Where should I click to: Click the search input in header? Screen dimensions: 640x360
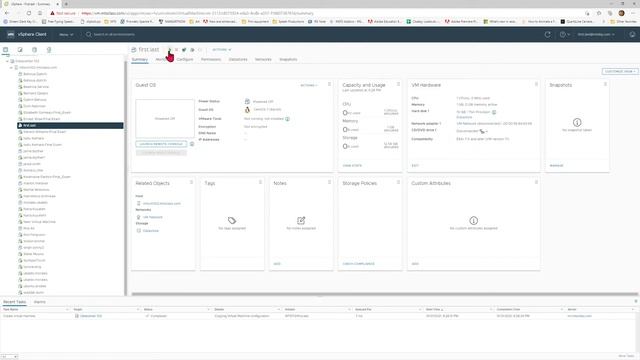click(x=114, y=35)
